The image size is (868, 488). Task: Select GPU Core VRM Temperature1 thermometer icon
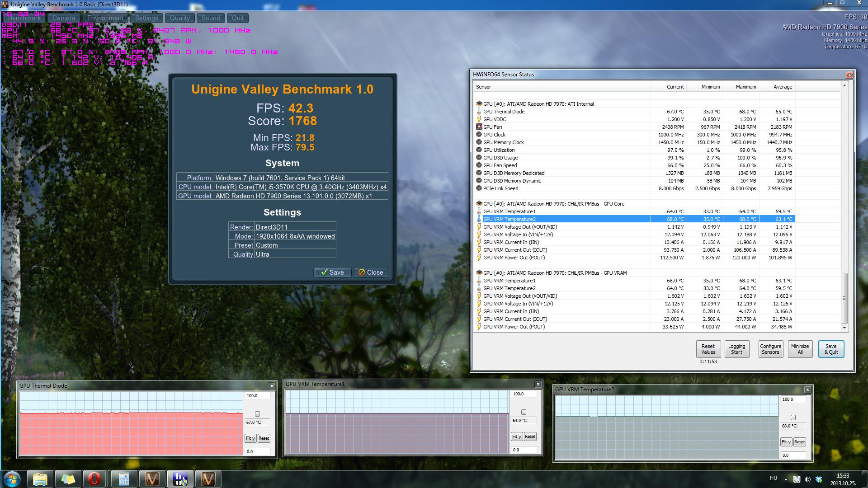pyautogui.click(x=479, y=211)
